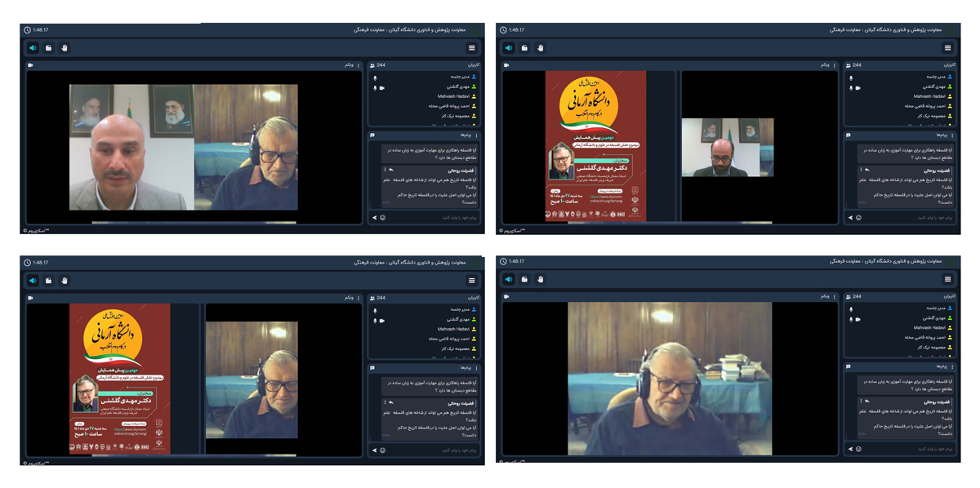This screenshot has width=980, height=488.
Task: Mute the speaker in the top-left meeting window
Action: pyautogui.click(x=33, y=48)
